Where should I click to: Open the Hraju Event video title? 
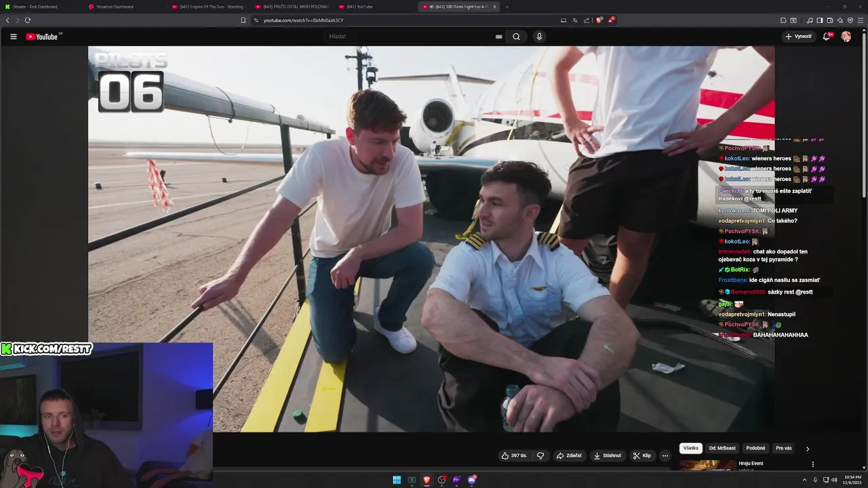pos(751,464)
